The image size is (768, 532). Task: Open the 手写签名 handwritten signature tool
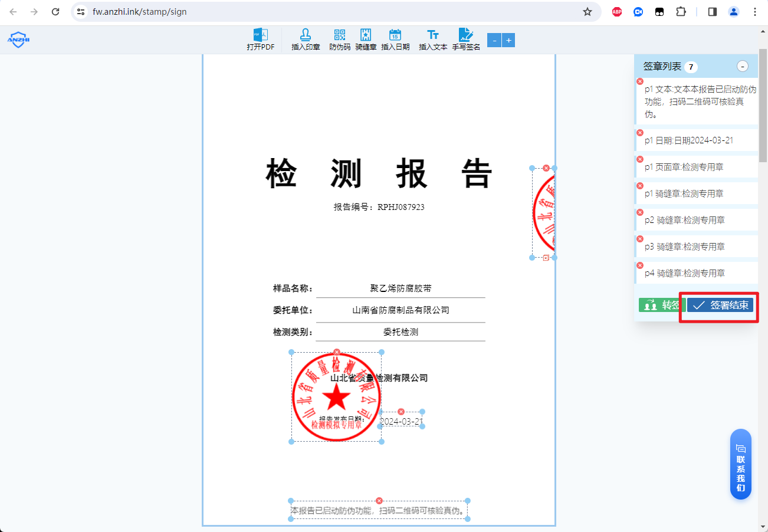click(466, 39)
